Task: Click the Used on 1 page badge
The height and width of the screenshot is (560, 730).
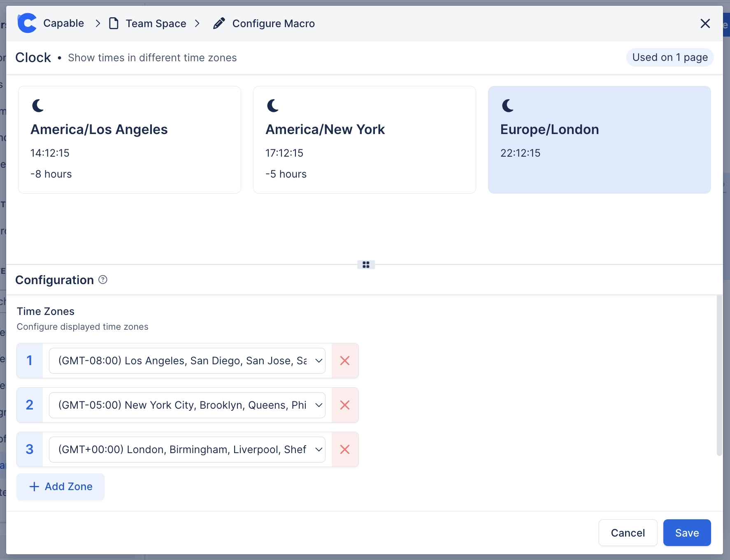Action: pyautogui.click(x=670, y=57)
